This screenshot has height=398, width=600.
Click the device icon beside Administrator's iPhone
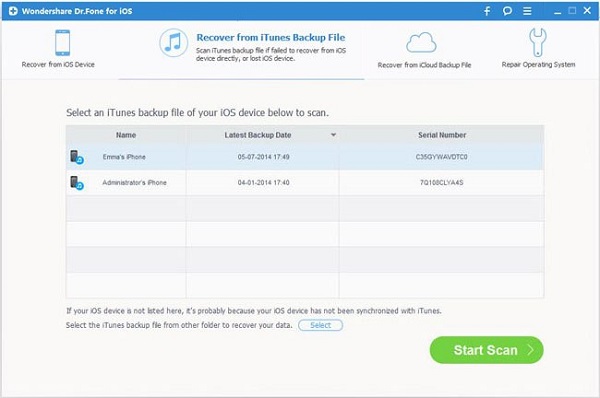77,183
